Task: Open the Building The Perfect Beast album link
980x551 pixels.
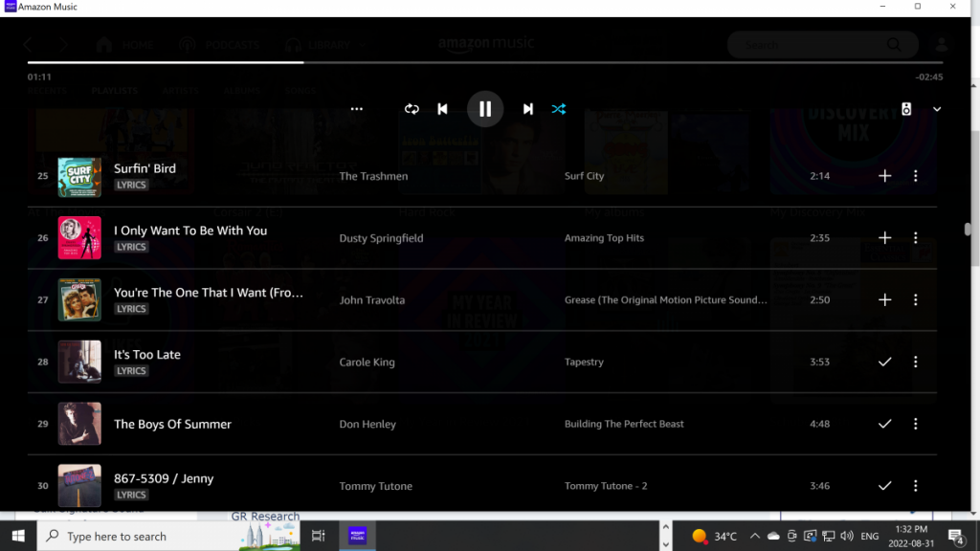Action: click(624, 424)
